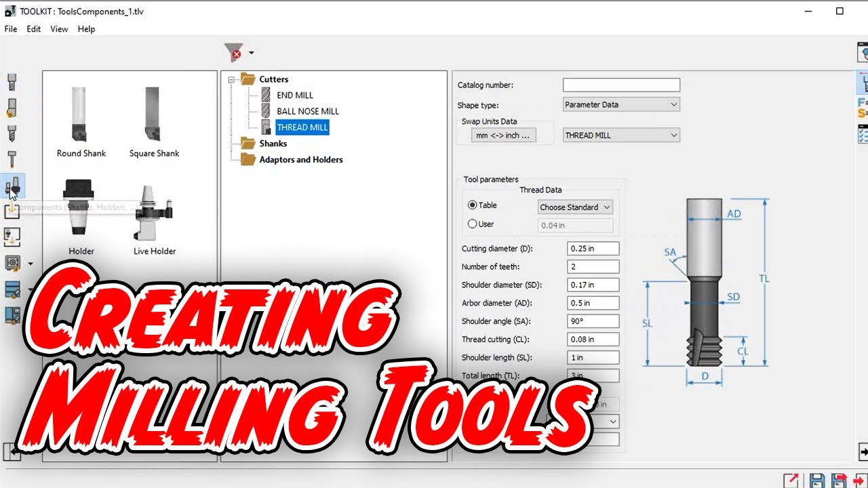
Task: Click the blue floppy disk save icon
Action: click(x=818, y=481)
